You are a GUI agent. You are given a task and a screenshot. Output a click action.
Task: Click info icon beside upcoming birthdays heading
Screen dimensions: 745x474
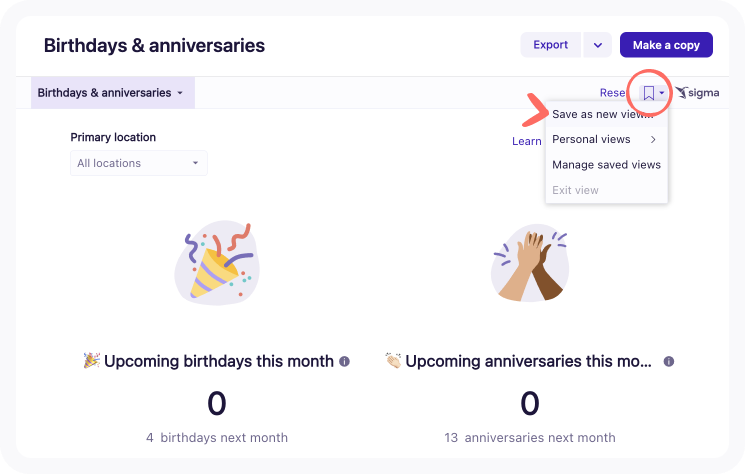tap(344, 361)
